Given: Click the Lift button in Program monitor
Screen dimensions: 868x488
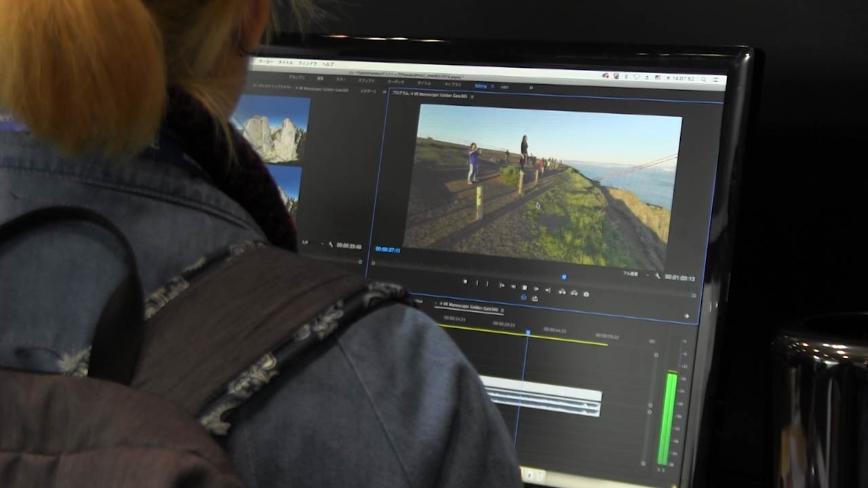Looking at the screenshot, I should tap(562, 291).
